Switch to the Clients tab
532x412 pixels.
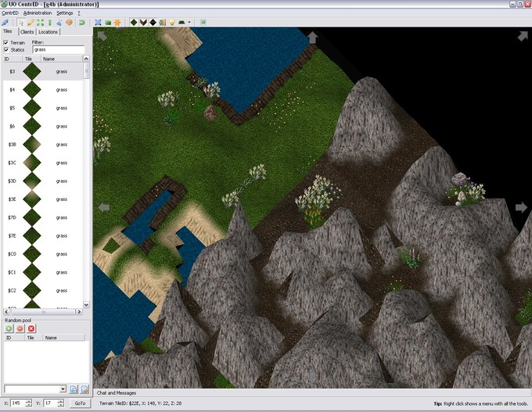click(25, 32)
